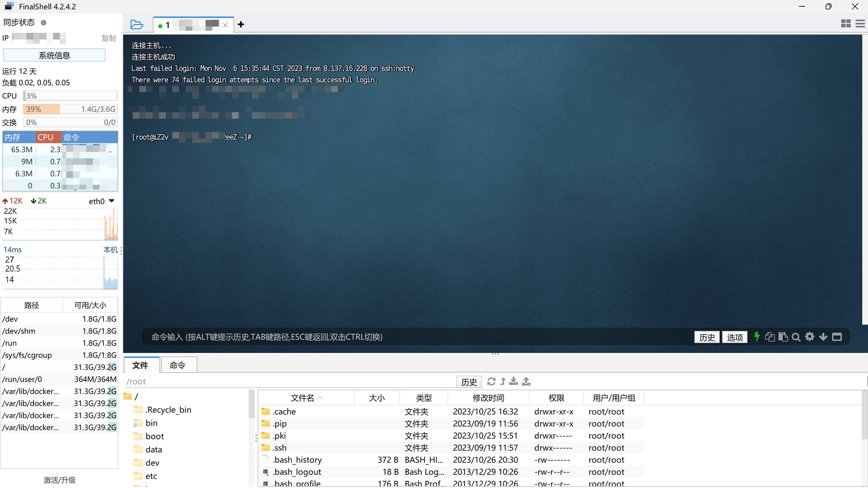Close the session tab 1
The image size is (868, 488).
click(225, 25)
